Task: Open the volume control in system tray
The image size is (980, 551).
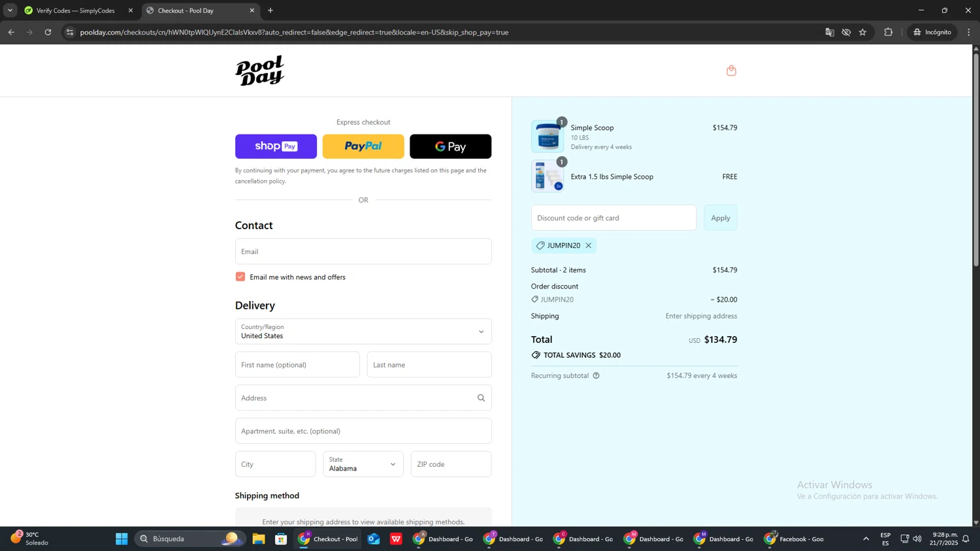Action: click(x=917, y=539)
